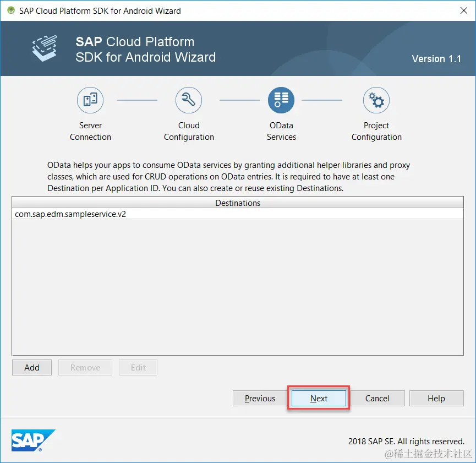
Task: Click the disabled Edit button
Action: [138, 368]
